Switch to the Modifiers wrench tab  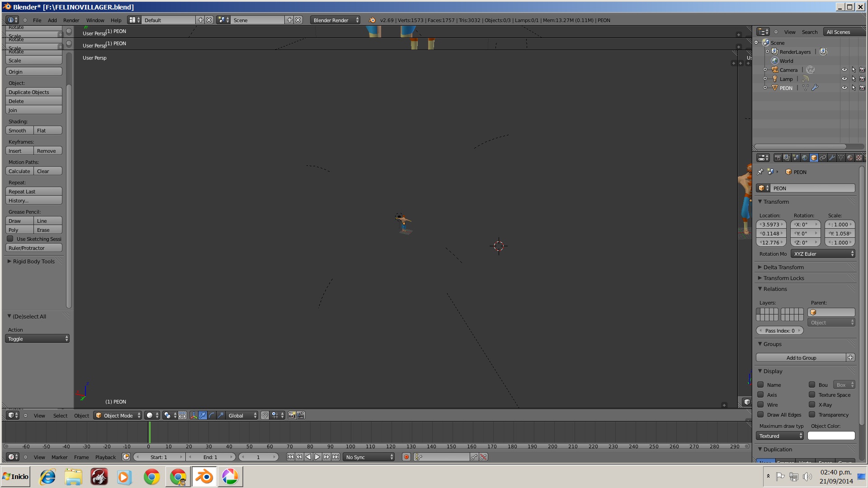[832, 158]
